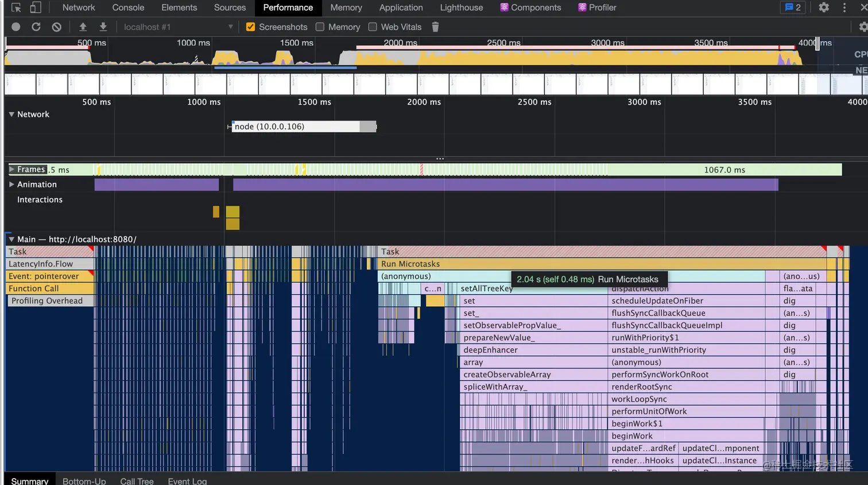This screenshot has height=485, width=868.
Task: Select the workLoopSync flame entry
Action: click(x=686, y=399)
